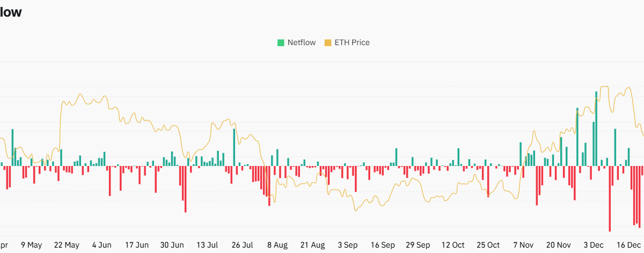644x253 pixels.
Task: Toggle the ETH Price series legend label
Action: (x=352, y=42)
